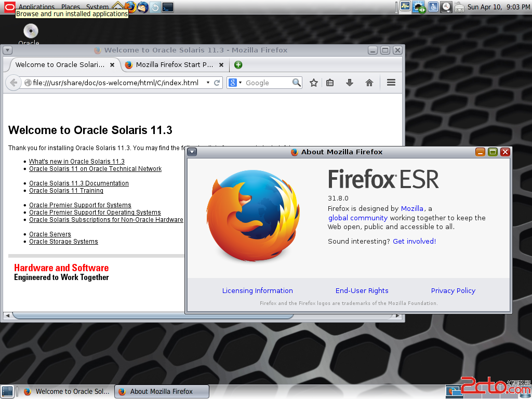Open the network status applet
Screen dimensions: 532x399
tap(419, 7)
